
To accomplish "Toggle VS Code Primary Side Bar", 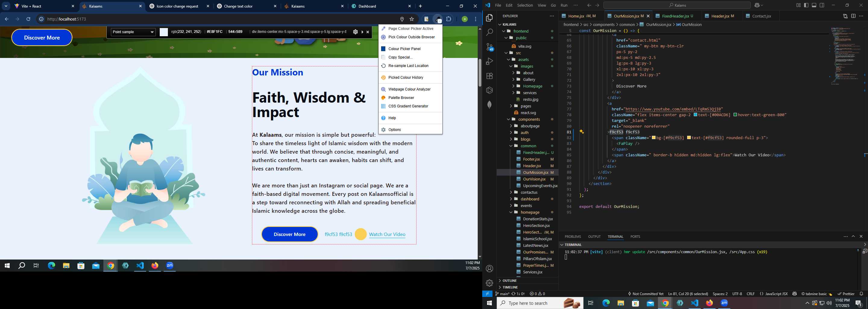I will [x=806, y=5].
